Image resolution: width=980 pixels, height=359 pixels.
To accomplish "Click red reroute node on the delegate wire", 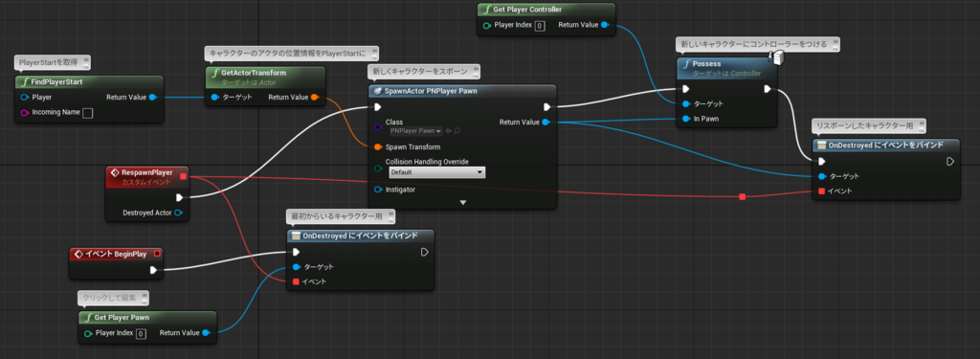I will (743, 197).
